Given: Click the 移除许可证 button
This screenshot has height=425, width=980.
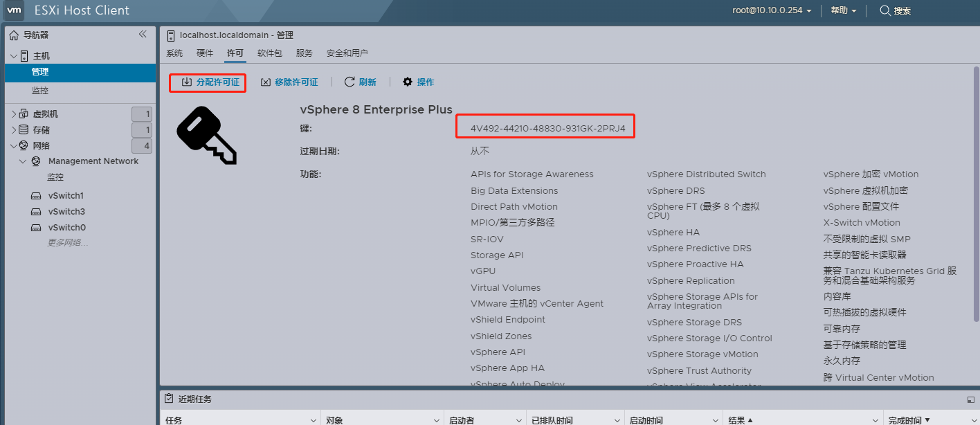Looking at the screenshot, I should pyautogui.click(x=290, y=82).
